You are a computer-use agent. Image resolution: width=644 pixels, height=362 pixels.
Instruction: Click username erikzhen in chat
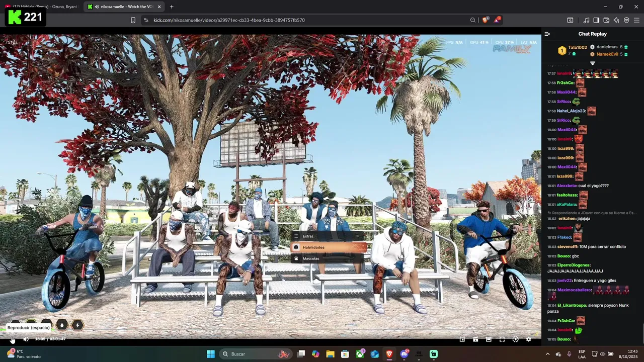566,219
